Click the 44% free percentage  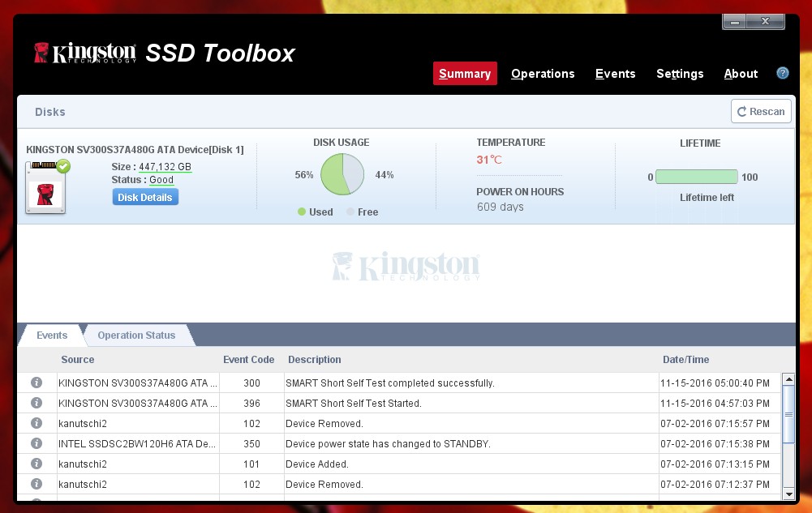[385, 175]
